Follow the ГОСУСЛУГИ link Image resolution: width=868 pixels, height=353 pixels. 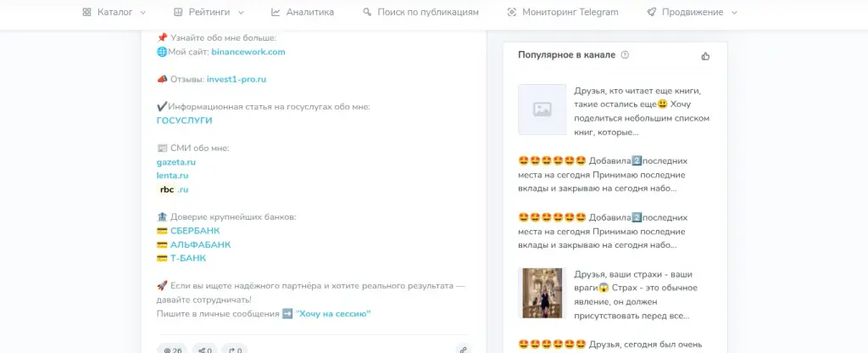[x=184, y=120]
